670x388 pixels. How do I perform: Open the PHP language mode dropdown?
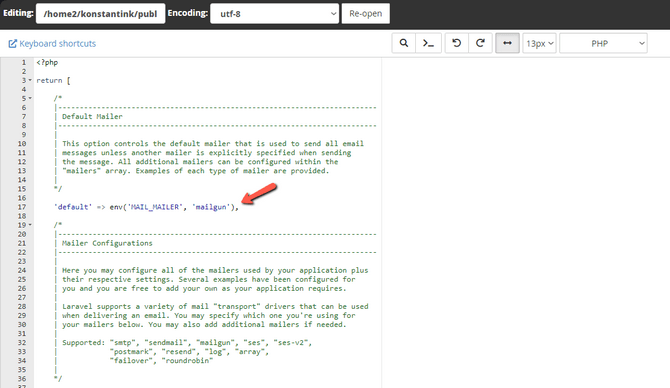[603, 43]
